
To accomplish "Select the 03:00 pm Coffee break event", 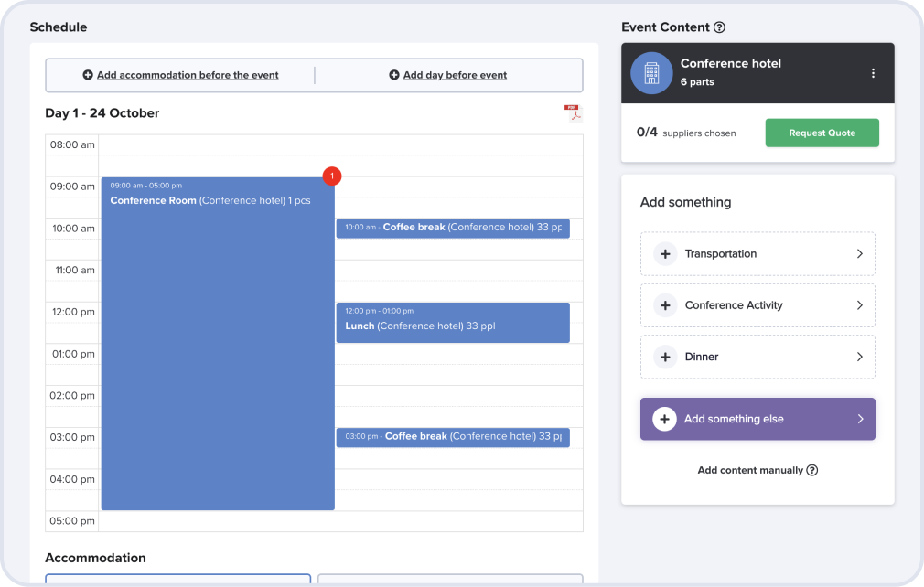I will pos(453,437).
